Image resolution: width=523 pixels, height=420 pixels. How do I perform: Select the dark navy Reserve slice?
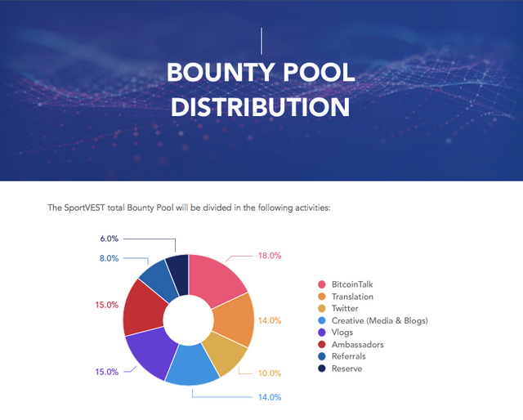point(179,267)
